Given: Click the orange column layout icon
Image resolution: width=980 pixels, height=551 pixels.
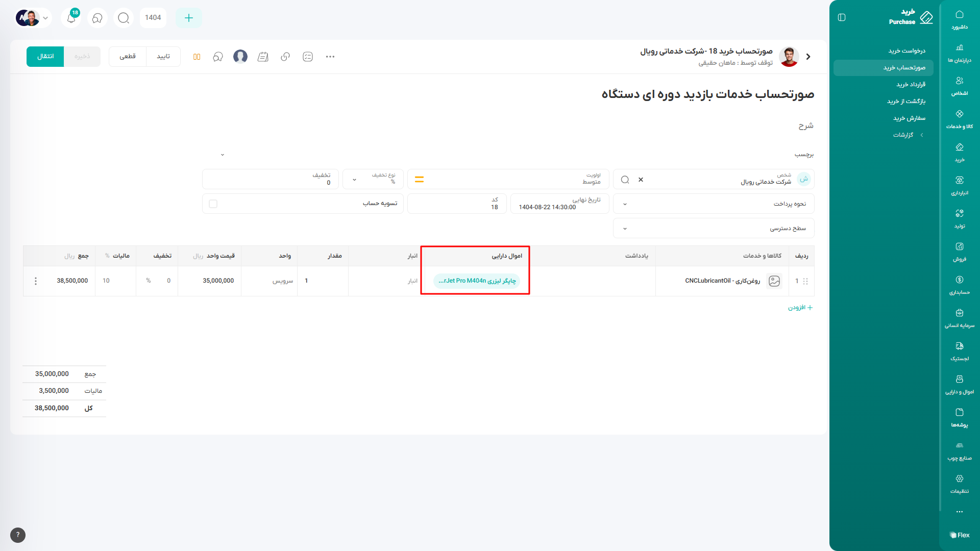Looking at the screenshot, I should pyautogui.click(x=197, y=57).
